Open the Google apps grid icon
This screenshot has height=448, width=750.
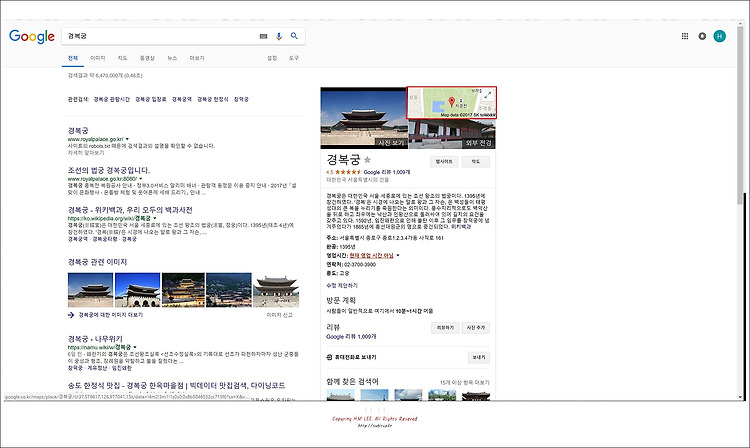(x=685, y=36)
